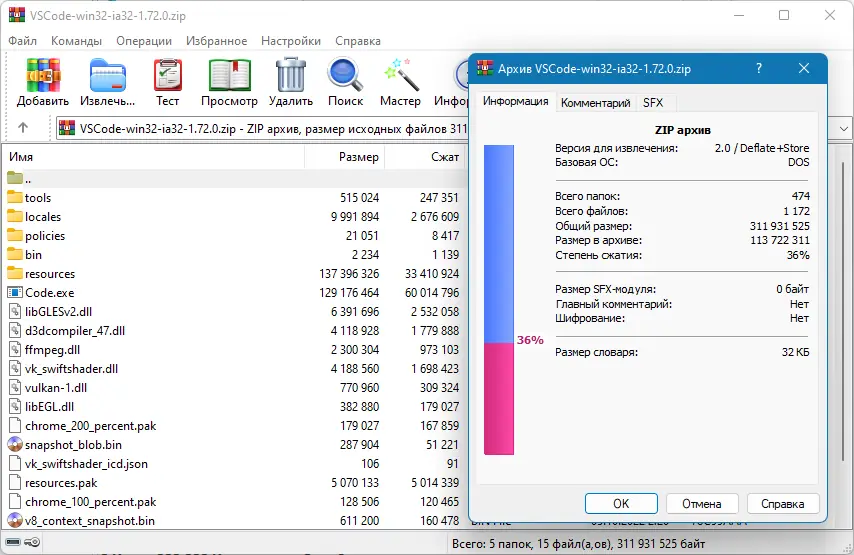This screenshot has height=555, width=854.
Task: Click the Отмена button
Action: [x=702, y=504]
